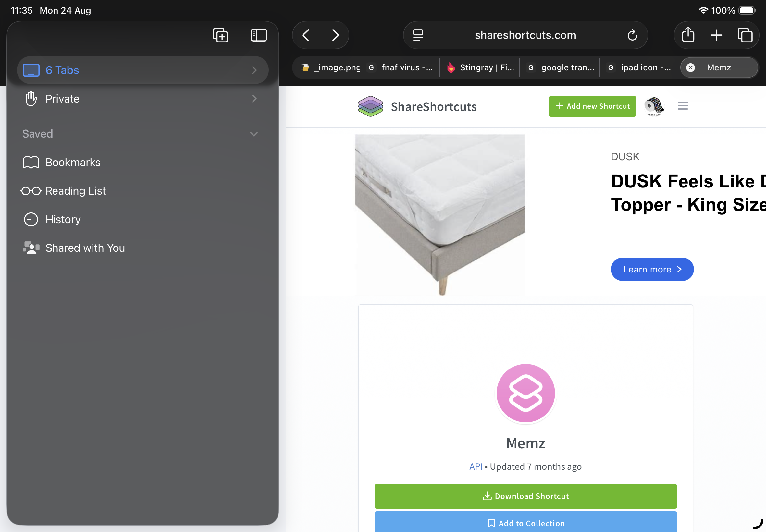Open the user profile avatar
Viewport: 766px width, 532px height.
pos(654,106)
